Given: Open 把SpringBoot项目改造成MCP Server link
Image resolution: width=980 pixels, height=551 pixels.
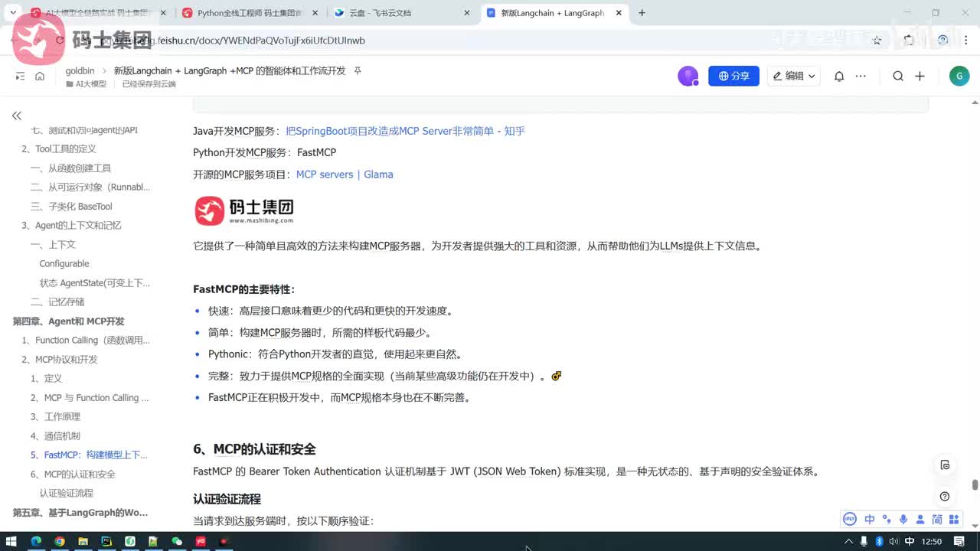Looking at the screenshot, I should 405,131.
